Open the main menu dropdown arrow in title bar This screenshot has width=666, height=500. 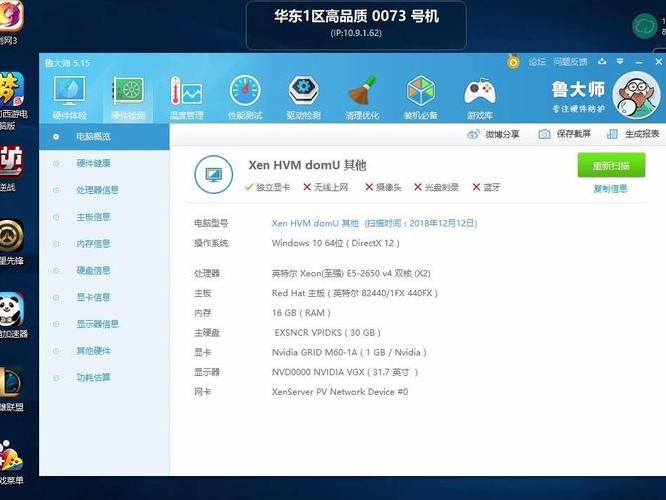coord(620,62)
